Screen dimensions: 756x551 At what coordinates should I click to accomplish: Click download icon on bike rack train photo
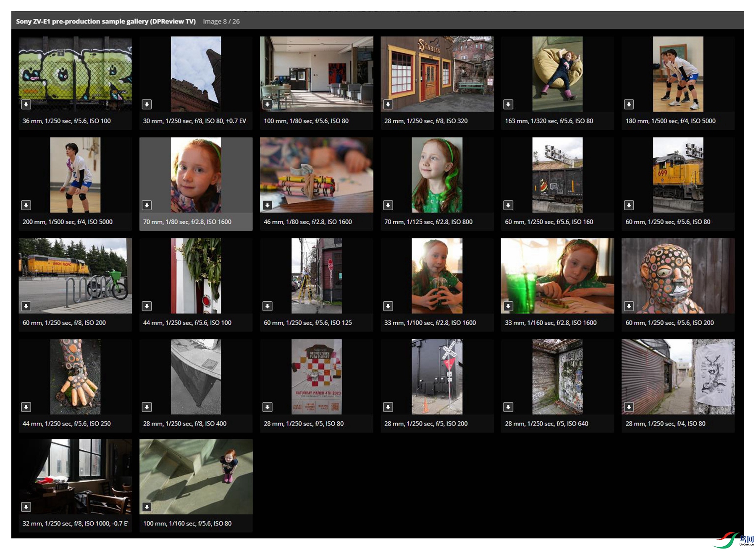click(26, 306)
